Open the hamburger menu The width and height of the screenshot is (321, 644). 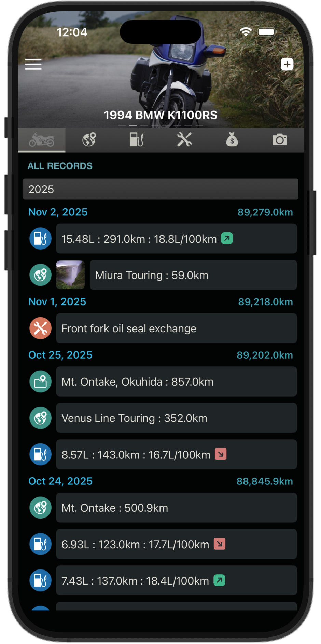pyautogui.click(x=33, y=64)
